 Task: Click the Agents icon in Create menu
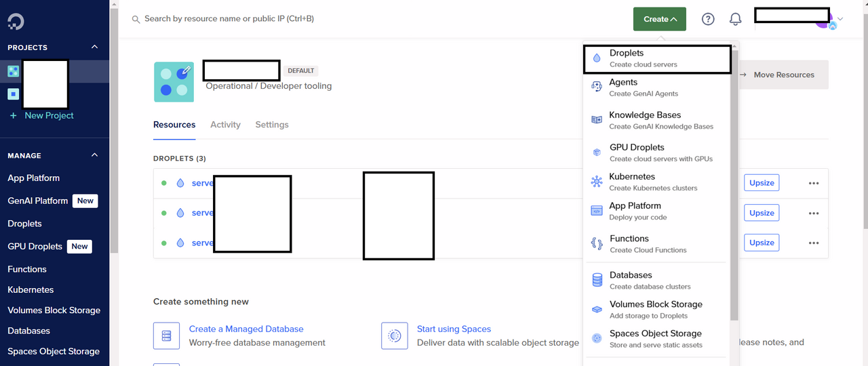(597, 87)
